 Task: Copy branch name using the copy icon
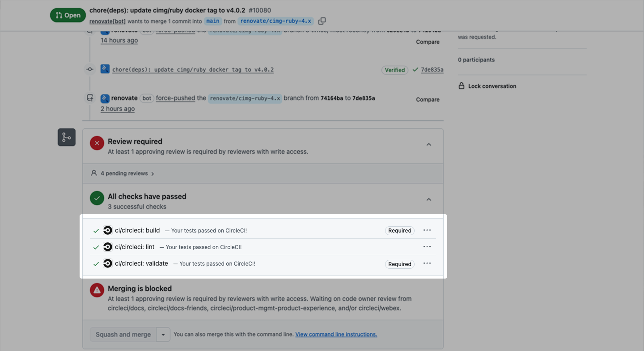(x=322, y=21)
